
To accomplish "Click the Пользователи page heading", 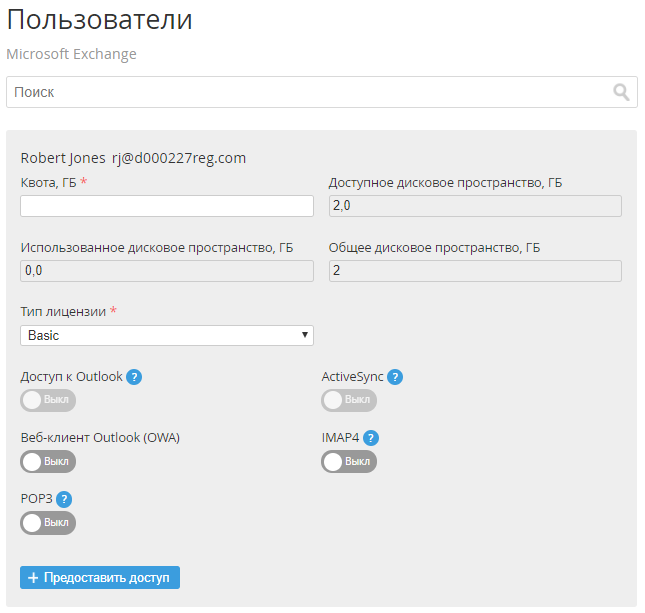I will click(99, 20).
